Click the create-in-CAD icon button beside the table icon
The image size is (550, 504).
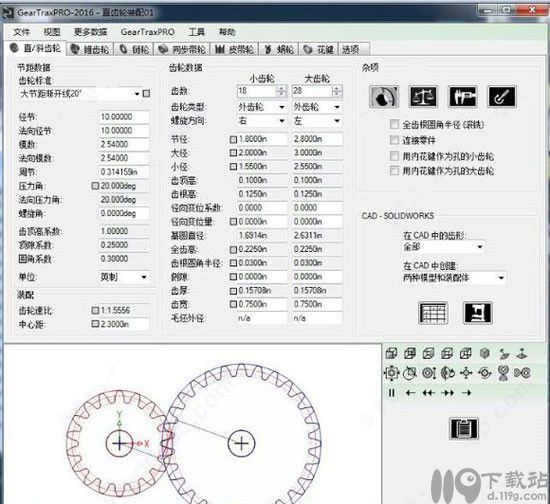[478, 313]
